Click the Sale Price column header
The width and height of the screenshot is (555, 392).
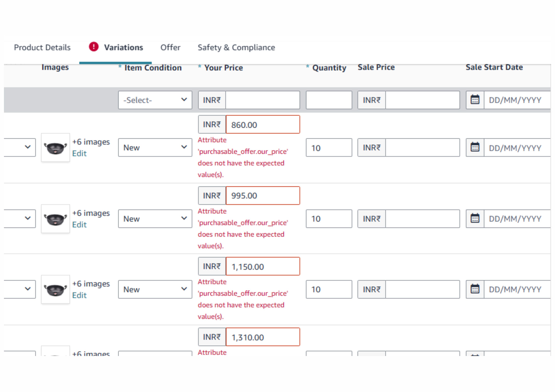(376, 67)
